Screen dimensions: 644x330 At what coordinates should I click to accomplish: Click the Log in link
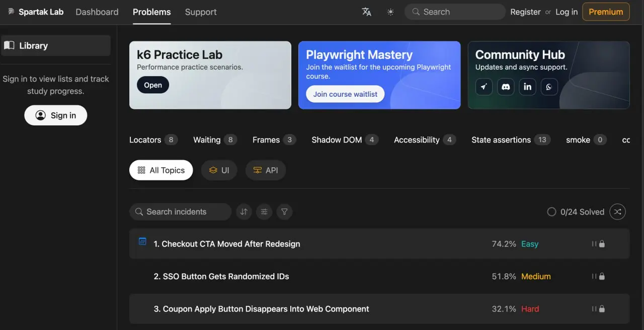tap(567, 12)
